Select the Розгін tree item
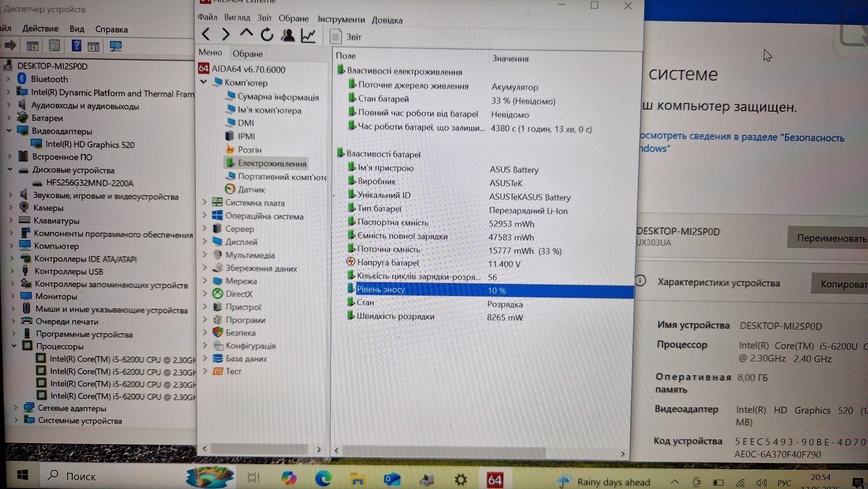The height and width of the screenshot is (489, 868). tap(250, 150)
